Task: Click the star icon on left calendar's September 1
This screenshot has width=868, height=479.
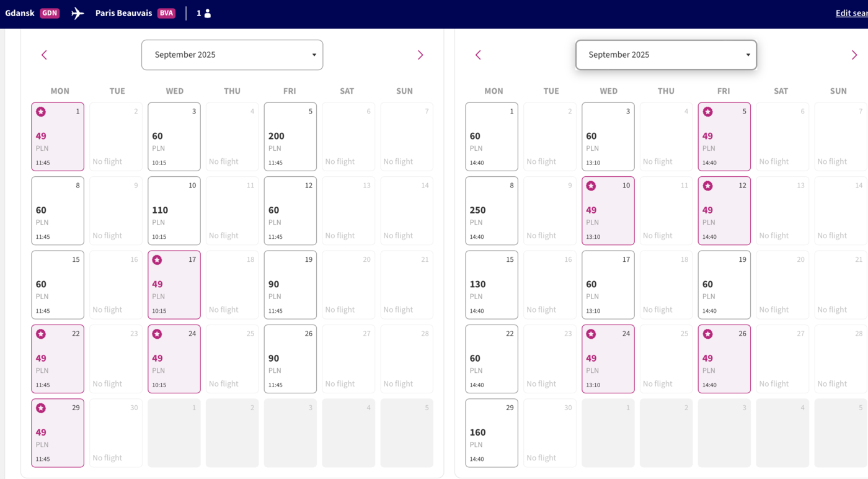Action: pyautogui.click(x=41, y=112)
